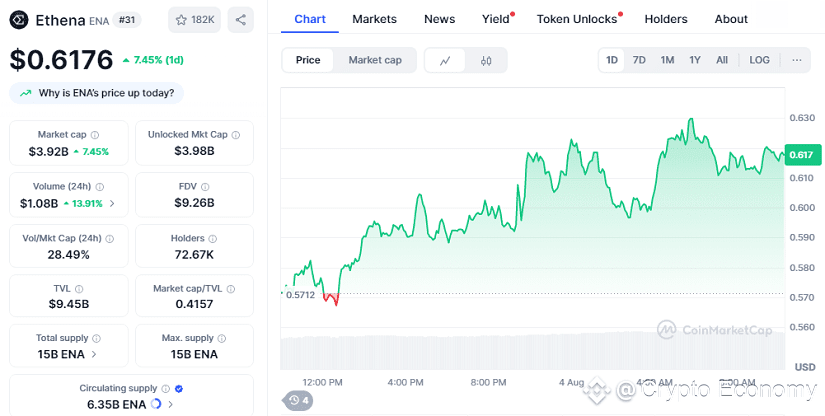Add Ethena to watchlist via star button
The width and height of the screenshot is (825, 416).
point(194,20)
